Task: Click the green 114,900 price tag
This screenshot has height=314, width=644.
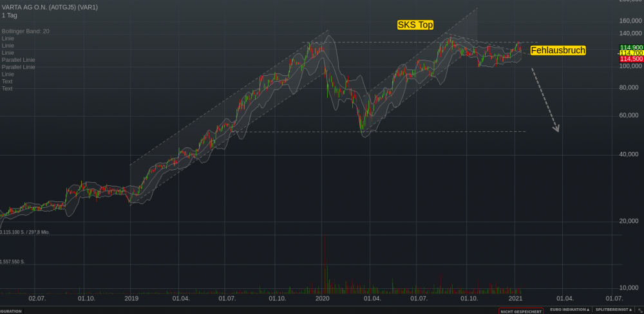Action: pos(631,47)
